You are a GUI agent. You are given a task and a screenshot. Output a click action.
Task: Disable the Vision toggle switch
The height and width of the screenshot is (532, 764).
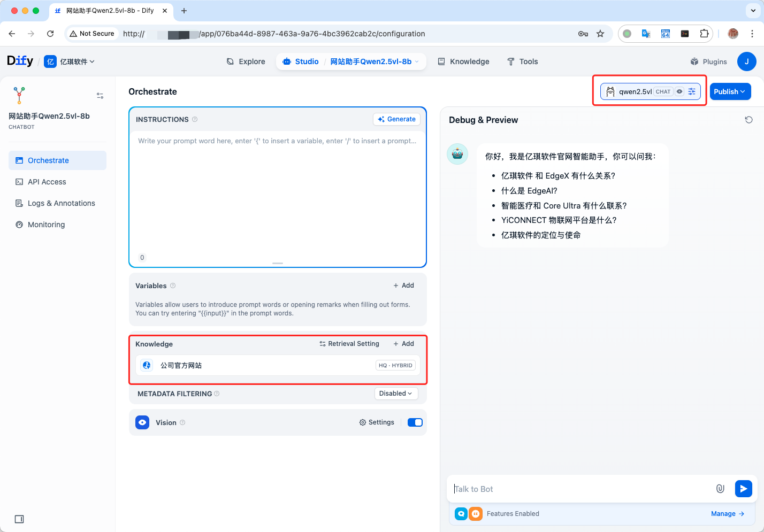(415, 422)
